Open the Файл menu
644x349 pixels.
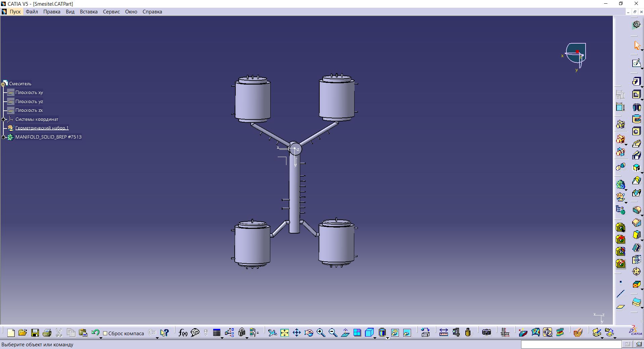coord(32,12)
